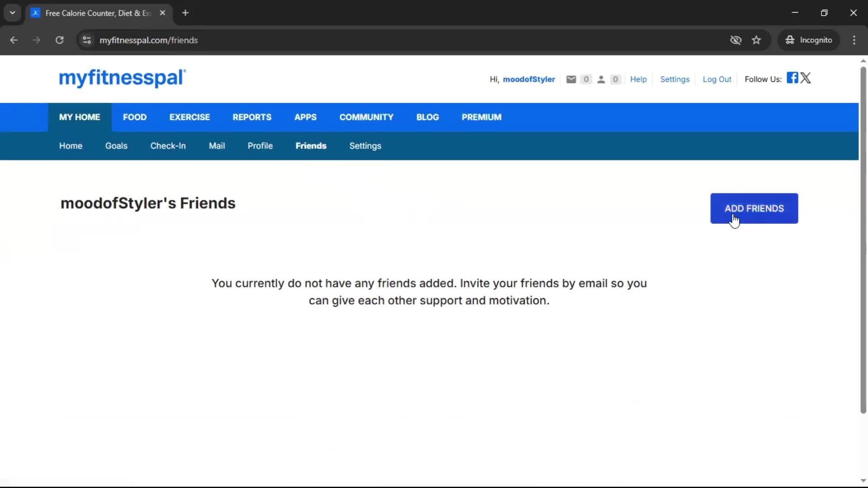Open the X (Twitter) follow icon
The width and height of the screenshot is (868, 488).
pos(806,78)
